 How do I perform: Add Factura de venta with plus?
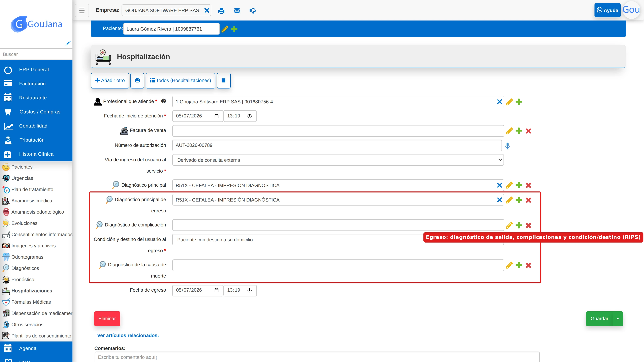click(519, 131)
